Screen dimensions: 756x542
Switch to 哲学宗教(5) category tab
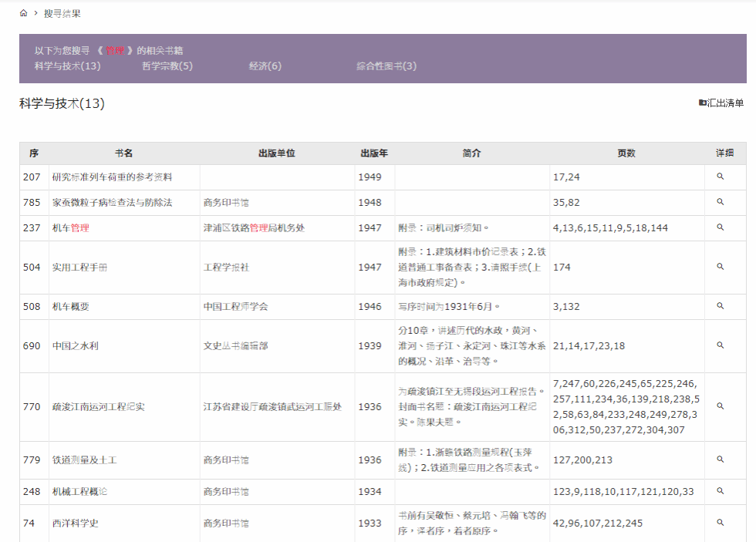click(x=167, y=66)
